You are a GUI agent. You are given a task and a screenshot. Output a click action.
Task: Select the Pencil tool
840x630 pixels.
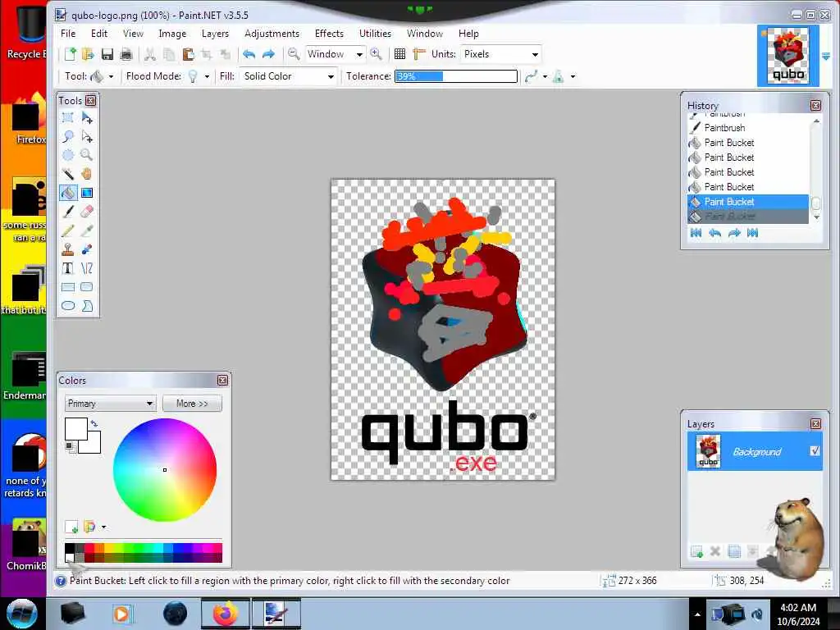(68, 231)
